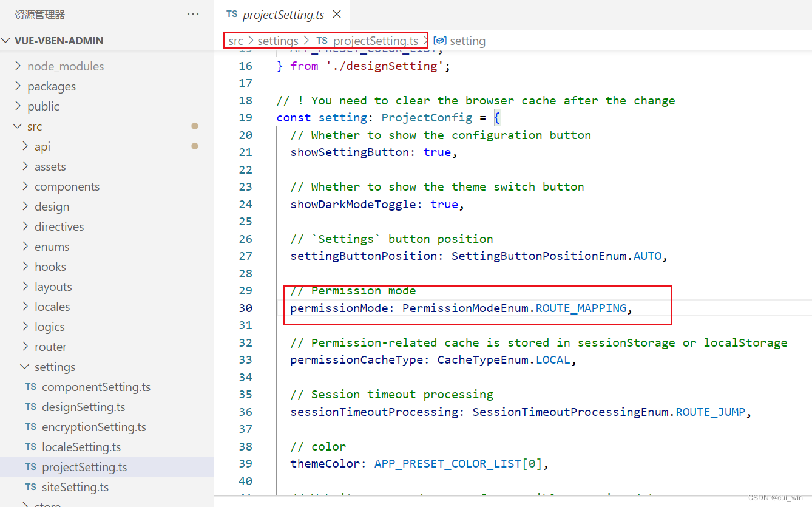Open the explorer more actions ellipsis

[x=193, y=14]
